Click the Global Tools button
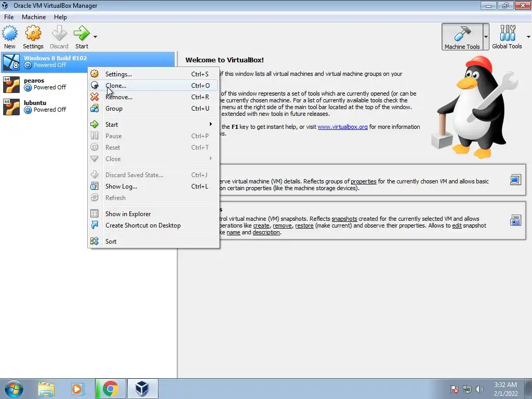 507,37
